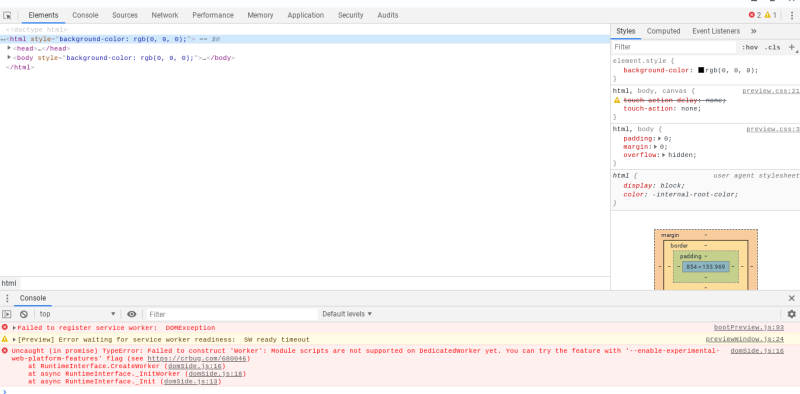This screenshot has width=800, height=394.
Task: Toggle the .cls class editor
Action: point(772,47)
